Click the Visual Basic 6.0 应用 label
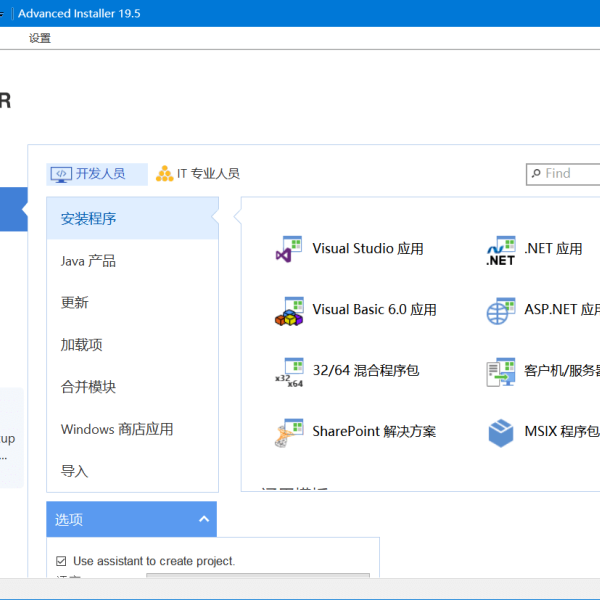The width and height of the screenshot is (600, 600). click(374, 310)
